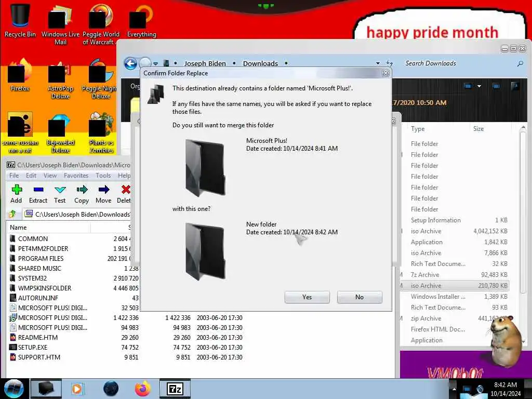Click the Firefox taskbar icon
This screenshot has width=532, height=399.
coord(143,389)
